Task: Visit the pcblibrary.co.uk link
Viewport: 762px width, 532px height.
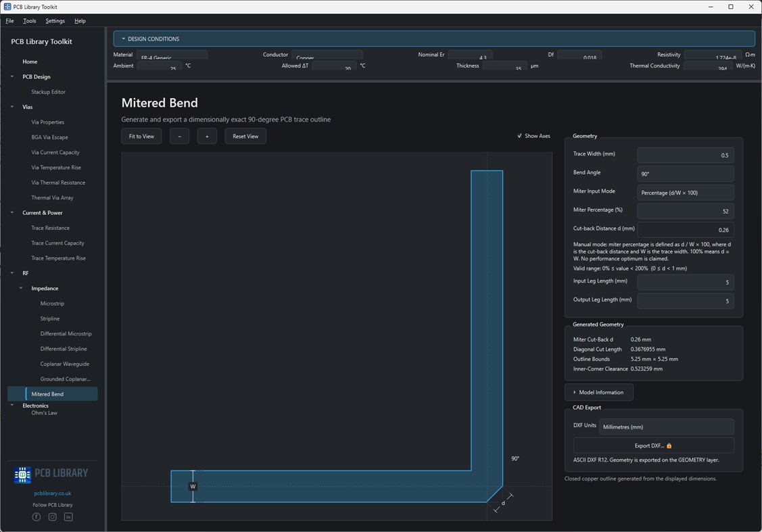Action: point(53,493)
